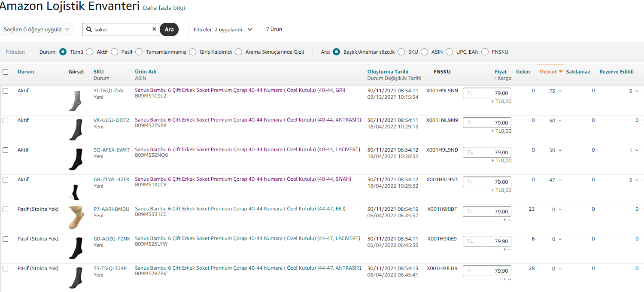Image resolution: width=644 pixels, height=292 pixels.
Task: Open thumbnail of sock G0-AOZG-PZNK
Action: tap(76, 248)
